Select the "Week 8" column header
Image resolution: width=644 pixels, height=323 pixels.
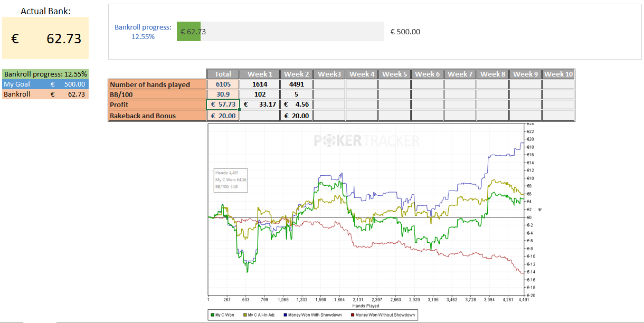[x=493, y=74]
